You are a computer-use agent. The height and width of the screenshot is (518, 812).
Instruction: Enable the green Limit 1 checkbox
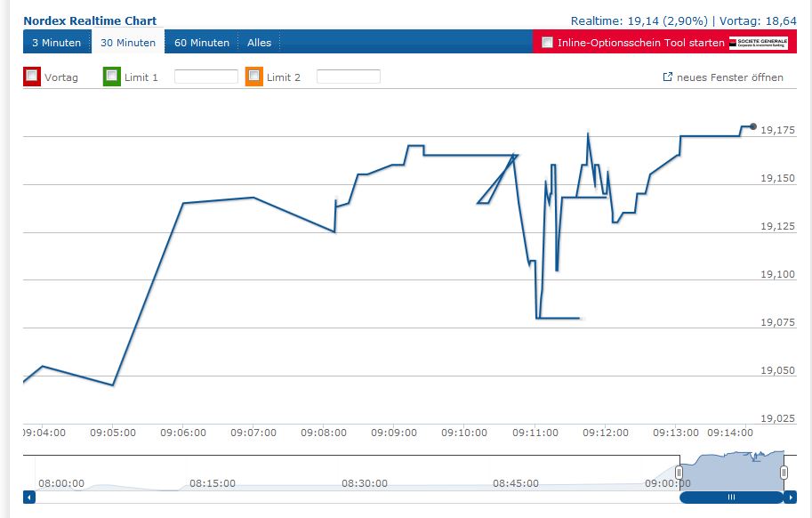111,77
